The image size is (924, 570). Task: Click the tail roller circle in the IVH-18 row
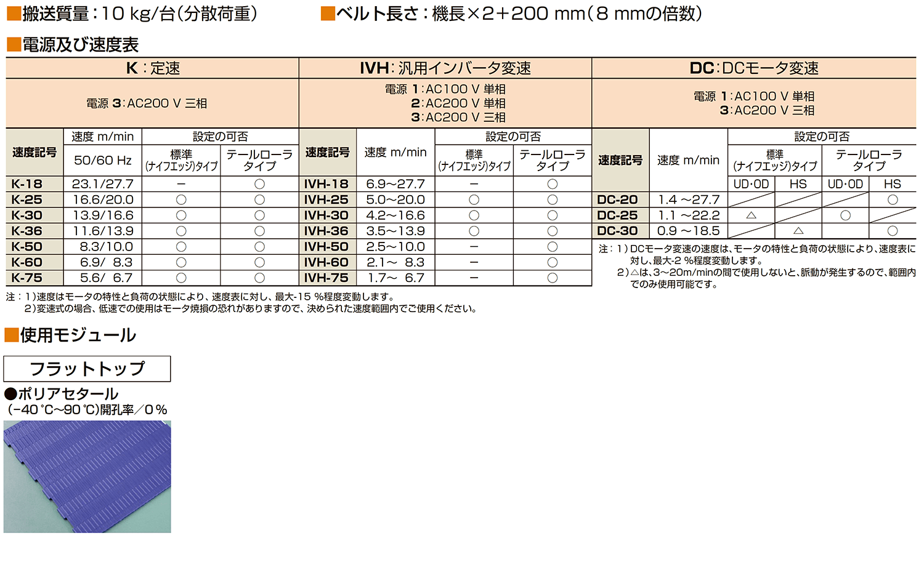coord(553,184)
